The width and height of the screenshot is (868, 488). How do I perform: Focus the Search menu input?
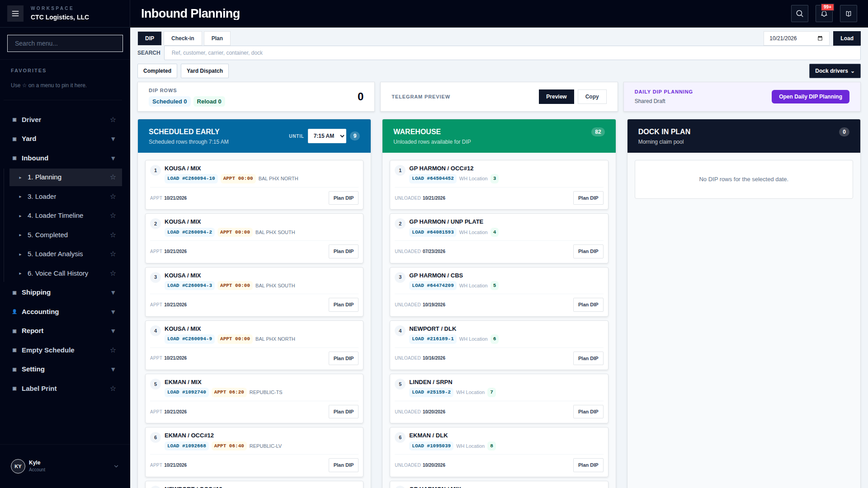[x=65, y=43]
